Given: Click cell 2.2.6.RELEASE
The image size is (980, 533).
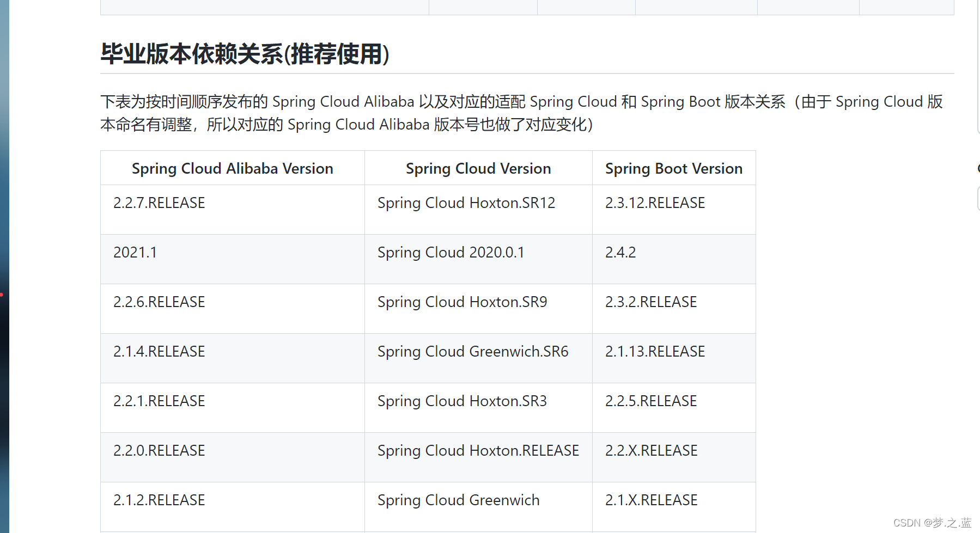Looking at the screenshot, I should tap(233, 309).
